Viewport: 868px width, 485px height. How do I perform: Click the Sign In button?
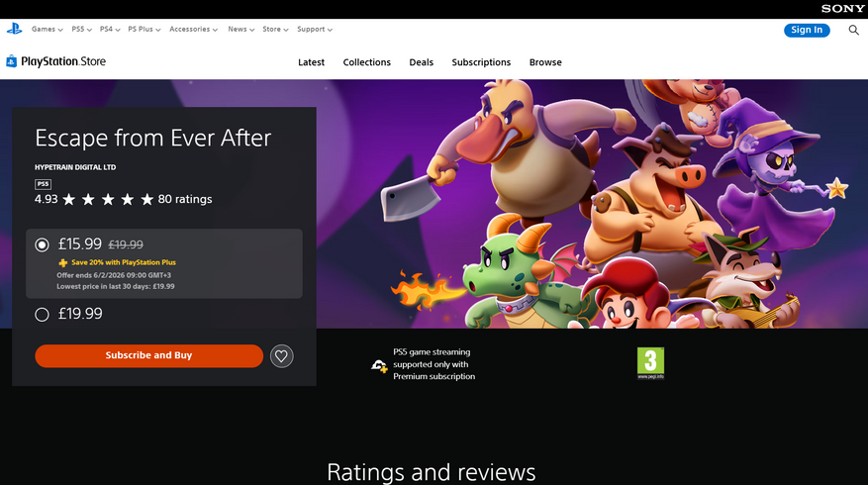[x=807, y=30]
